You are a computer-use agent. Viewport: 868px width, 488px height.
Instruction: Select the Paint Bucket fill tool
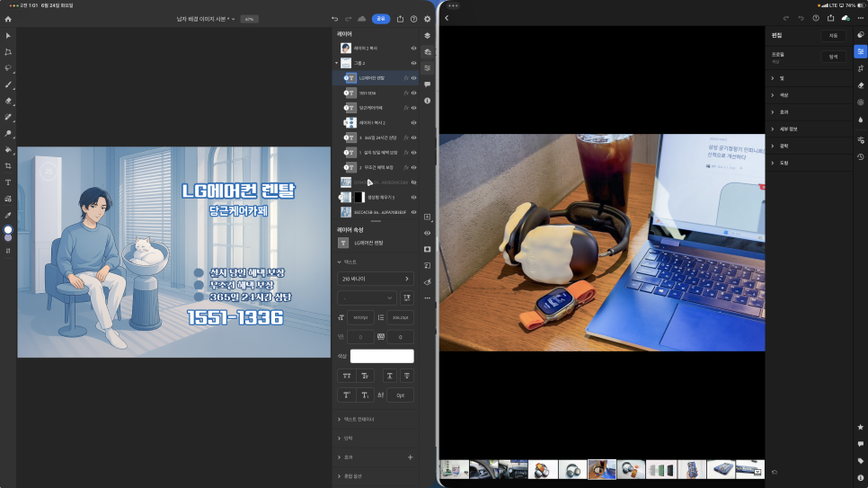click(x=8, y=149)
